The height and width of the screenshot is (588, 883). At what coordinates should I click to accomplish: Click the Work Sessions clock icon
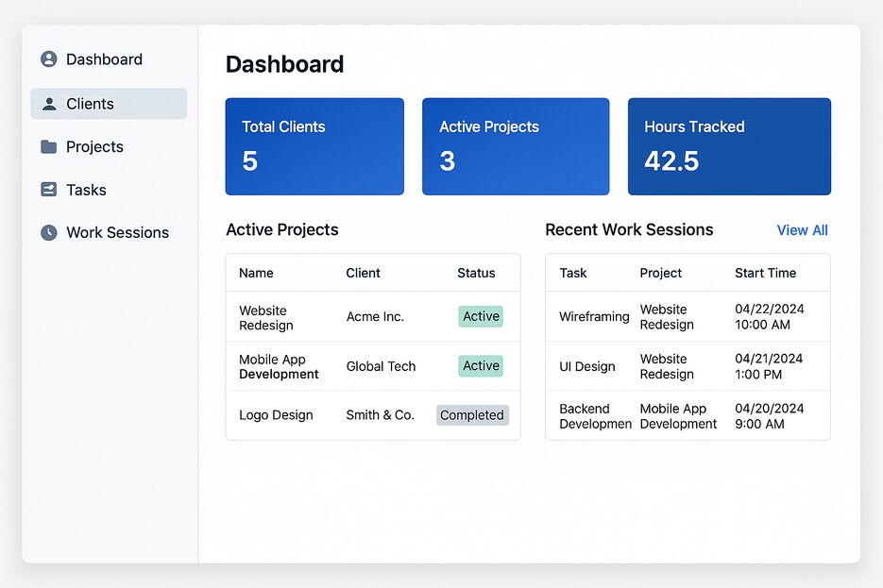[49, 232]
